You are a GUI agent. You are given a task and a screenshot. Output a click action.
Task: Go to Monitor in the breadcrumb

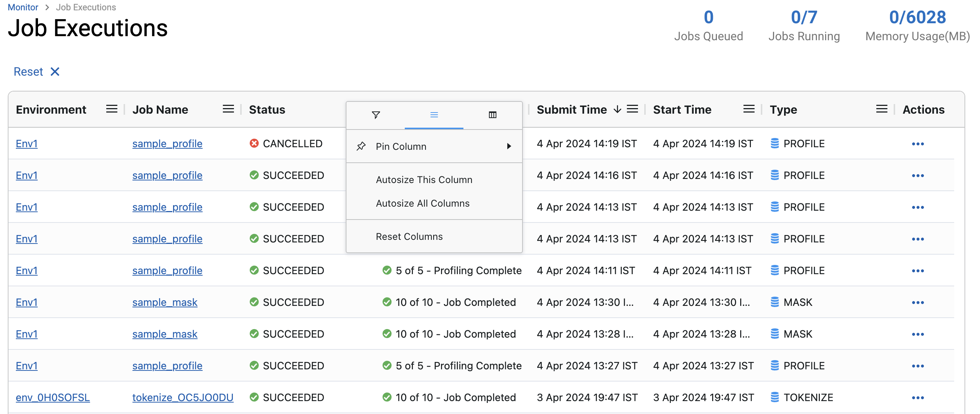pos(23,7)
